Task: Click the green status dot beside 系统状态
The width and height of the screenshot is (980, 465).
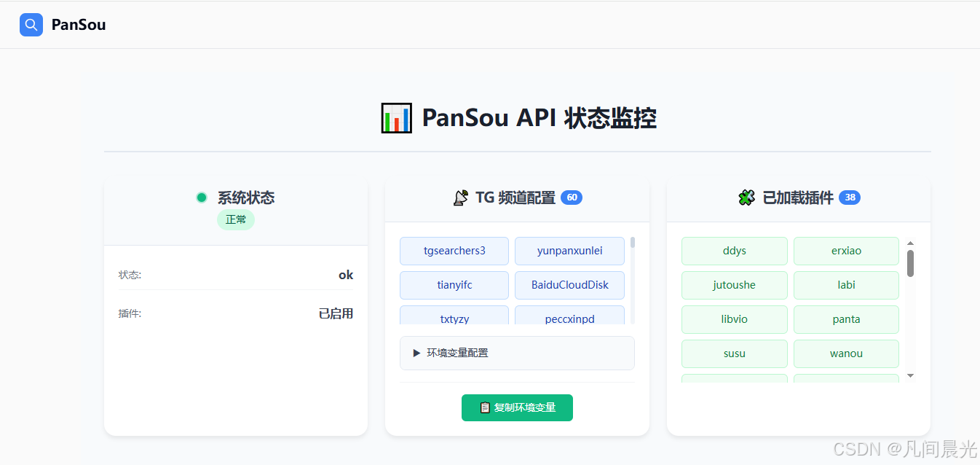Action: coord(202,197)
